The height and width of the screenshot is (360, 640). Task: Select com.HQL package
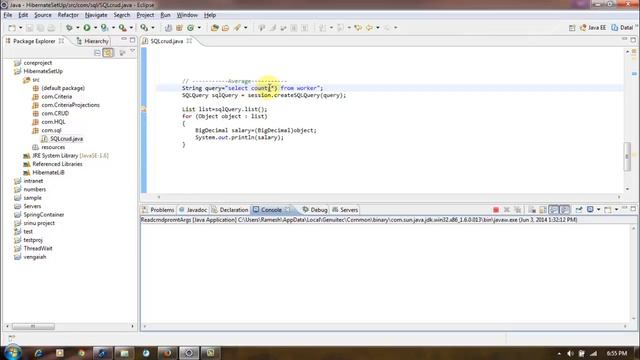pos(49,122)
